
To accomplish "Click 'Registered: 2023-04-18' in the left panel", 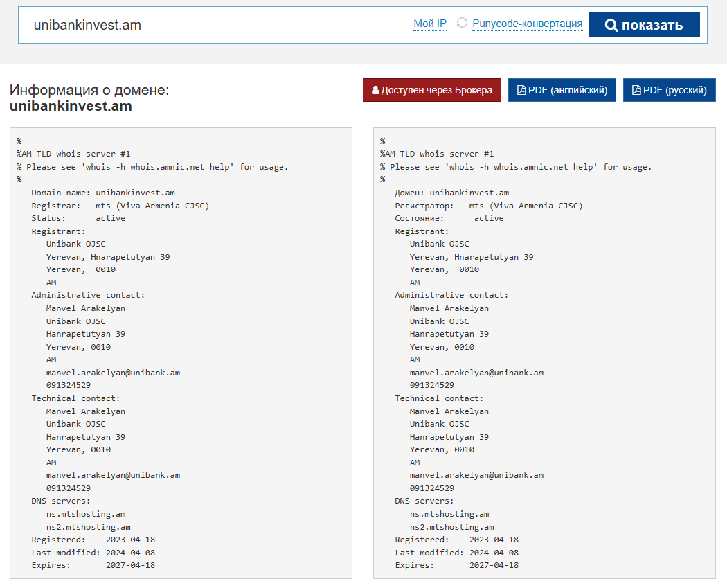I will (x=93, y=540).
